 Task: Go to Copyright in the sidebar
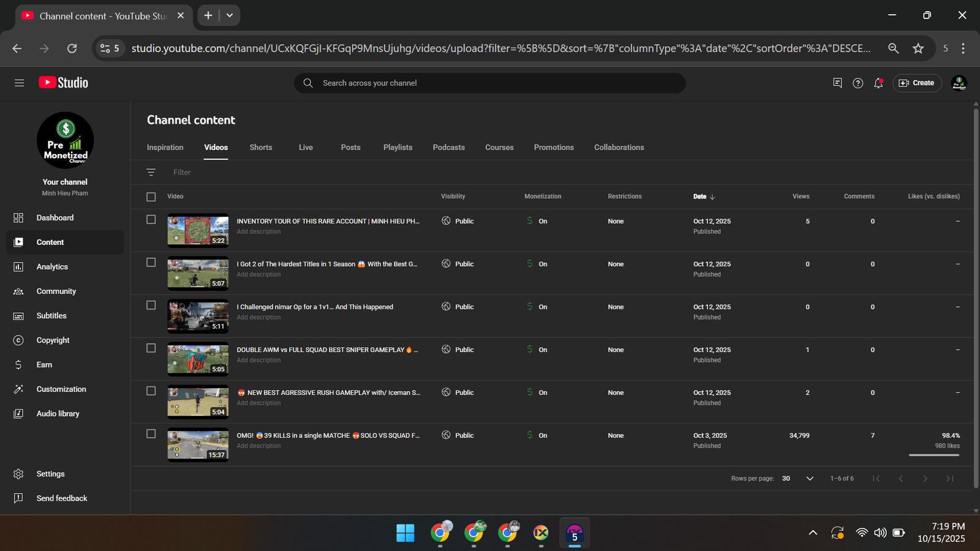click(53, 340)
